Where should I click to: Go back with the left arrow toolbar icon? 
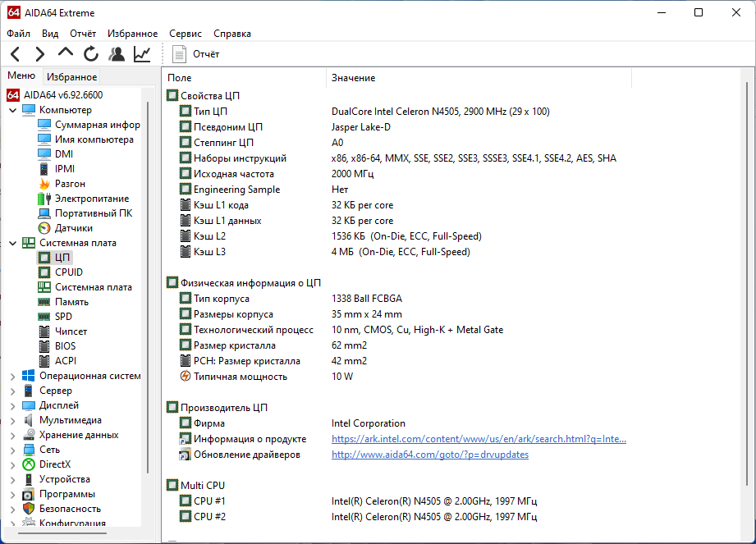15,54
